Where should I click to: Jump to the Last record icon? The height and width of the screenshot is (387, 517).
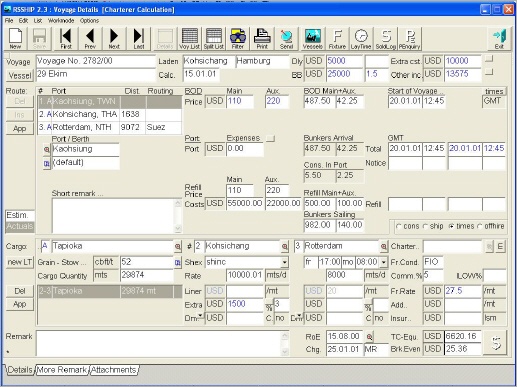pyautogui.click(x=139, y=39)
